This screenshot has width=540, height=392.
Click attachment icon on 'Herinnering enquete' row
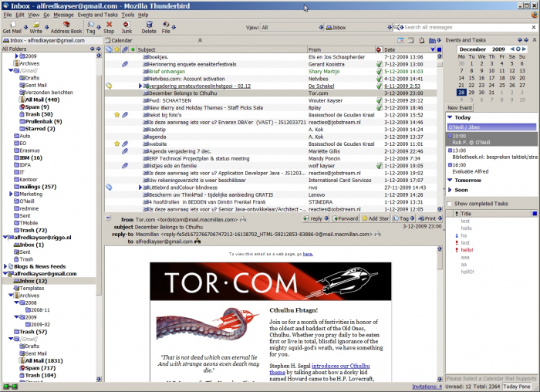(125, 64)
